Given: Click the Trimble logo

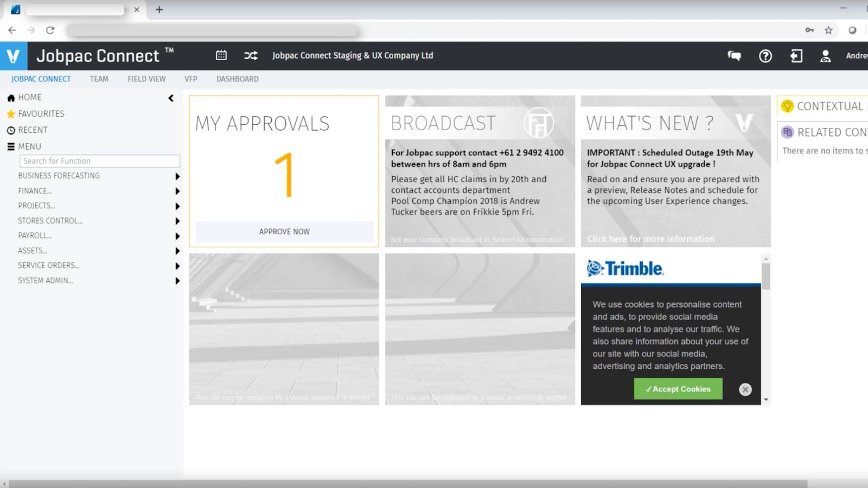Looking at the screenshot, I should pos(625,268).
